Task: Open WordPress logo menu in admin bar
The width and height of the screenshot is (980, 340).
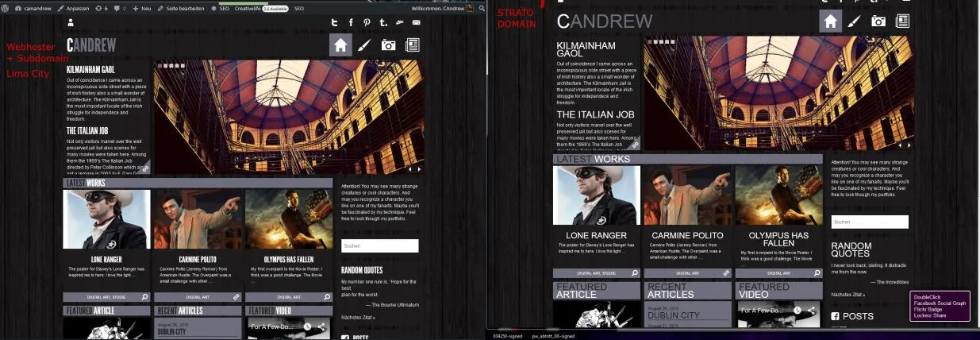Action: (6, 8)
